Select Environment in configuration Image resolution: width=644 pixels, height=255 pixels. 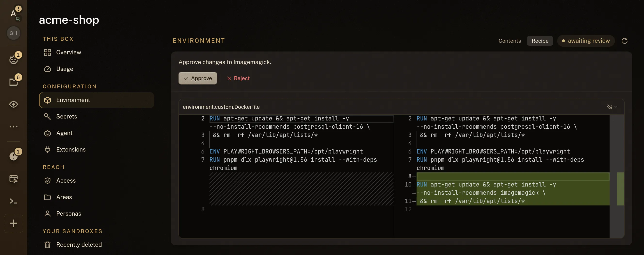[x=97, y=100]
